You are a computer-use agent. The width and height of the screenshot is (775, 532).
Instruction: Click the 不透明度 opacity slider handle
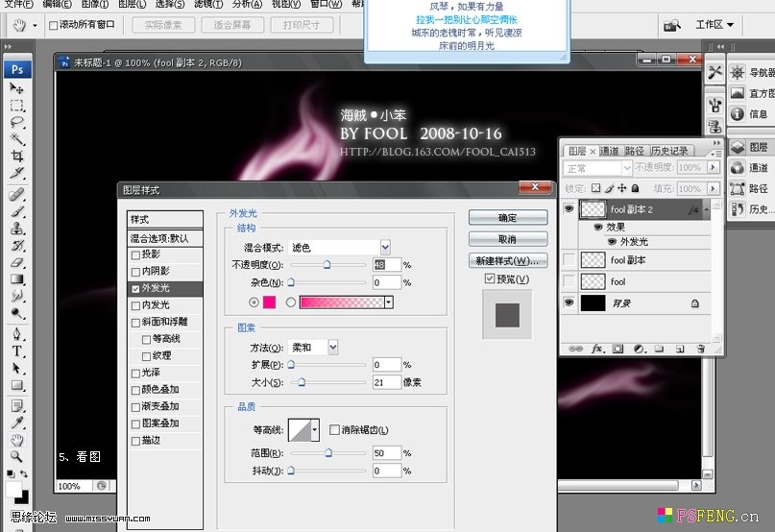pos(327,265)
